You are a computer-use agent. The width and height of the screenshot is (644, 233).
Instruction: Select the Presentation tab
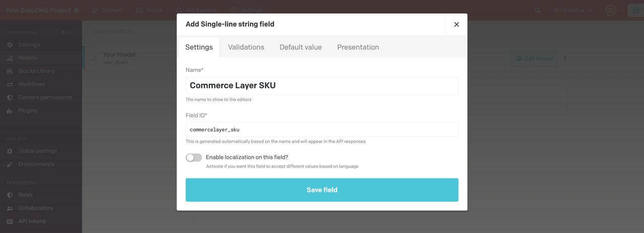(x=358, y=47)
